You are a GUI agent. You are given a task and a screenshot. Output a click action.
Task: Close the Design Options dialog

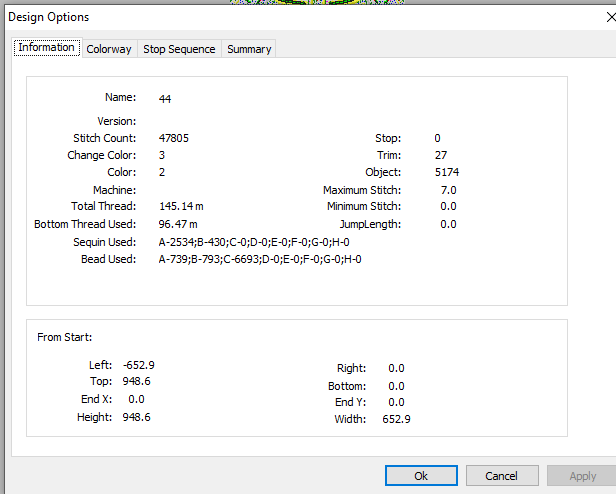coord(611,17)
